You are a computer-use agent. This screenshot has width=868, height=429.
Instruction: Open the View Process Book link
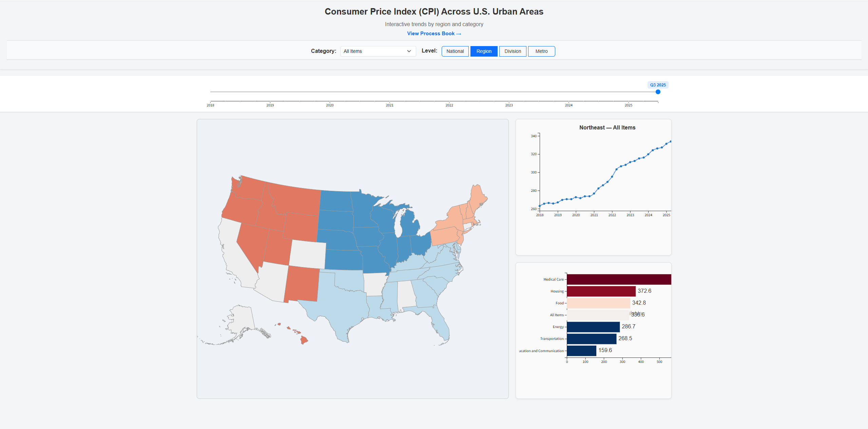point(434,34)
